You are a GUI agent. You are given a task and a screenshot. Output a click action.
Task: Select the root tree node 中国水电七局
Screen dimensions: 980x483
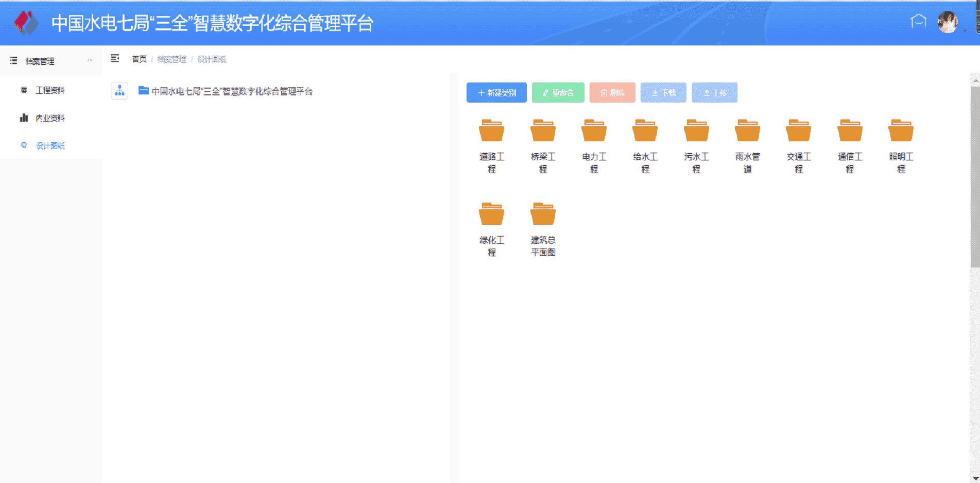(232, 91)
